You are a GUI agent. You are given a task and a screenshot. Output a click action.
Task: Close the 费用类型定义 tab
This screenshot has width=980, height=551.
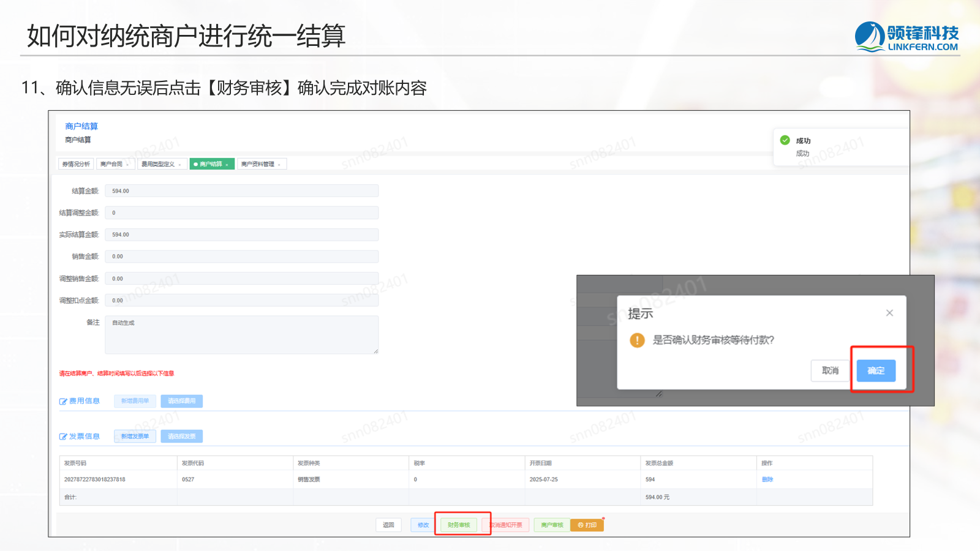point(179,165)
